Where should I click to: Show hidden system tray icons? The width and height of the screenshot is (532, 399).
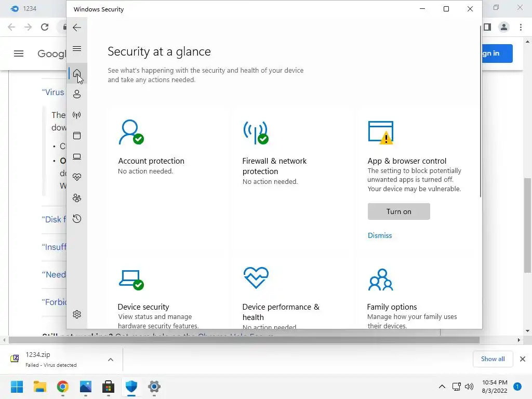click(x=442, y=387)
